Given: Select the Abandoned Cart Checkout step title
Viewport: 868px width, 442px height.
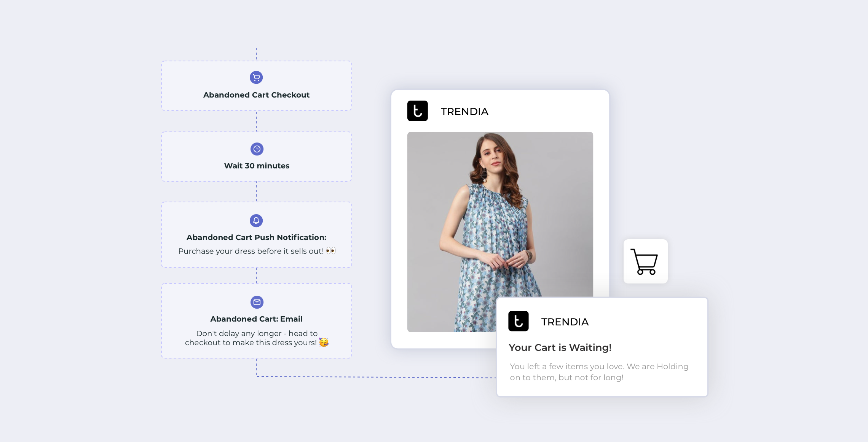Looking at the screenshot, I should click(x=256, y=95).
